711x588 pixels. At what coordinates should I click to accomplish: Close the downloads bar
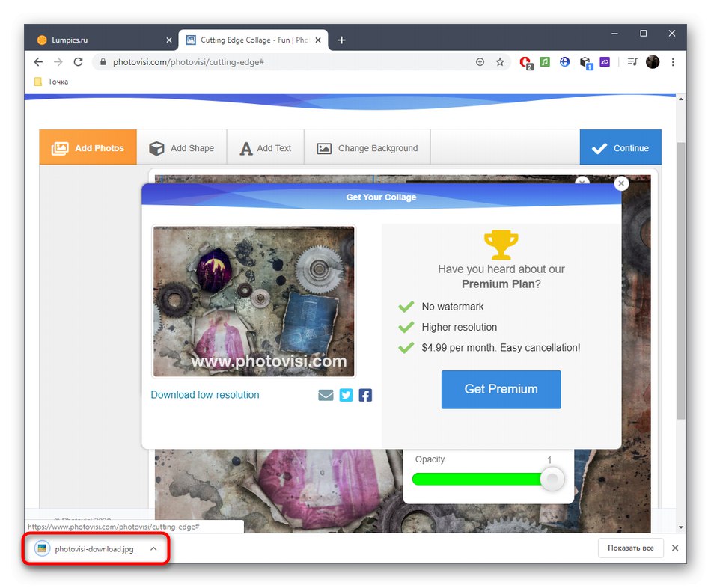675,548
